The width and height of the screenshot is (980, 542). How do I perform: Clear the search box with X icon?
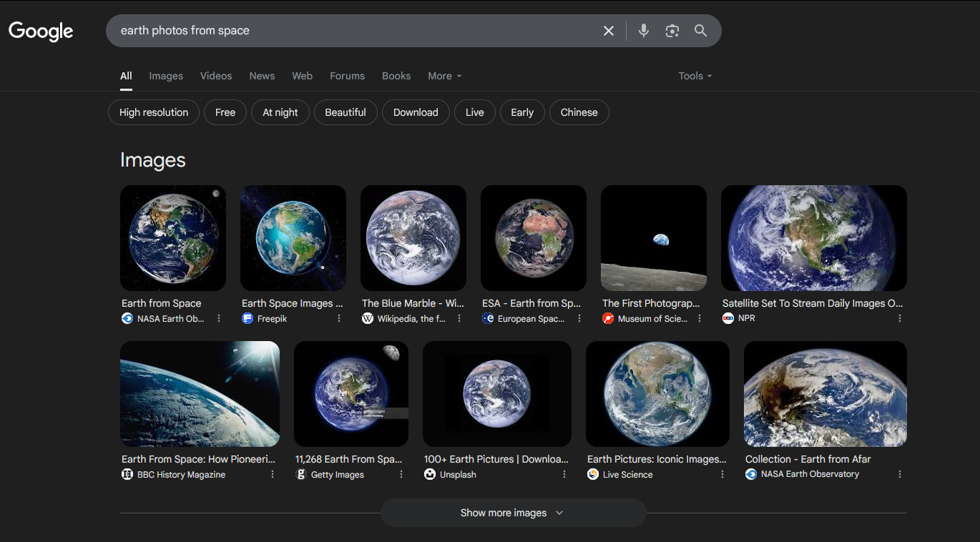(x=609, y=31)
